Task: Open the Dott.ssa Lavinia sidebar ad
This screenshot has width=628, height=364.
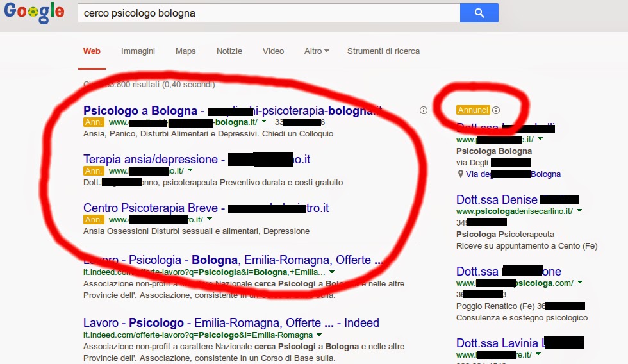Action: [x=520, y=343]
